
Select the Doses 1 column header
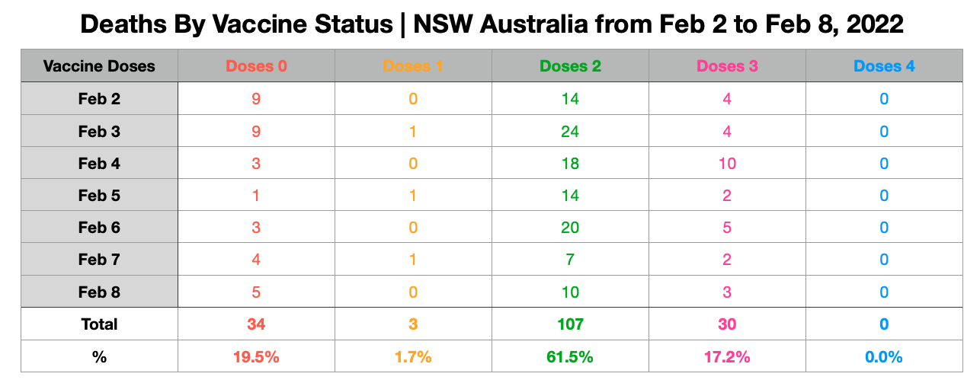[413, 66]
